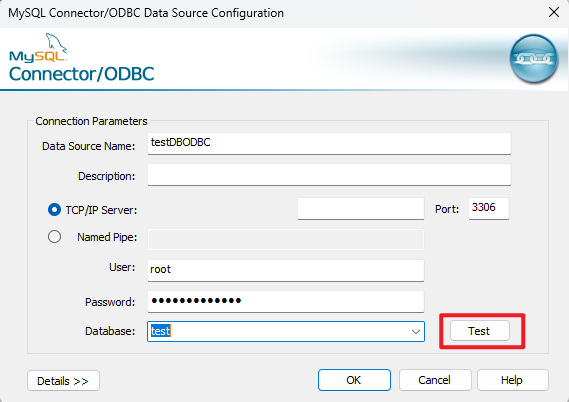This screenshot has height=402, width=569.
Task: Click the User field containing root
Action: pyautogui.click(x=286, y=270)
